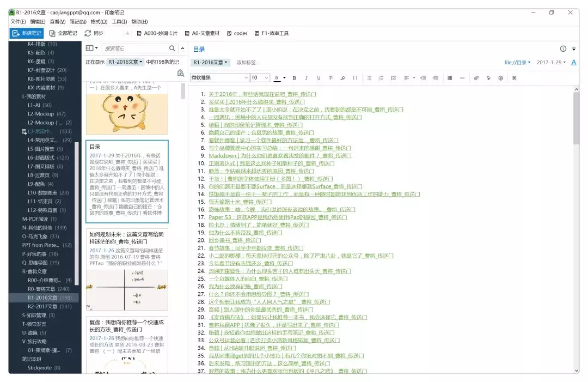This screenshot has height=382, width=588.
Task: Insert a horizontal rule
Action: tap(462, 78)
